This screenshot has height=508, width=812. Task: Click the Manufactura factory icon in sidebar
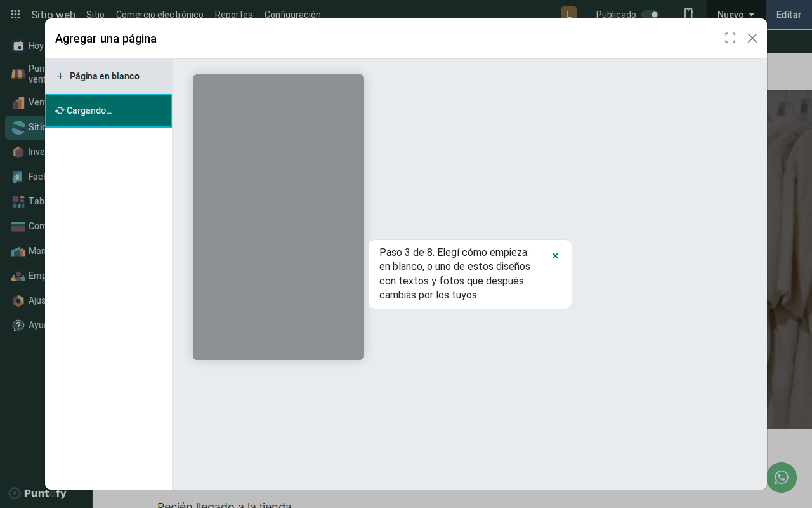point(18,251)
